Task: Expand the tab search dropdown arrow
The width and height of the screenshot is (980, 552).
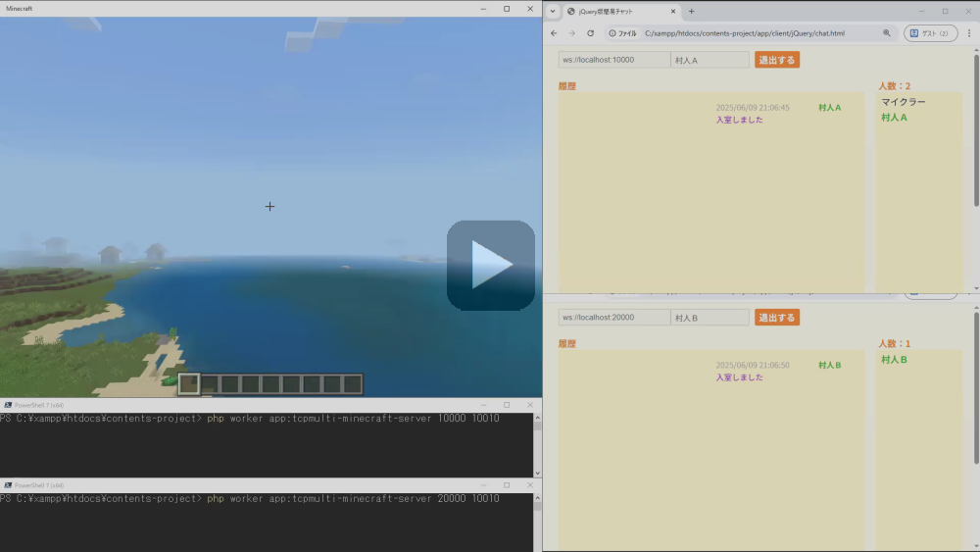Action: (553, 11)
